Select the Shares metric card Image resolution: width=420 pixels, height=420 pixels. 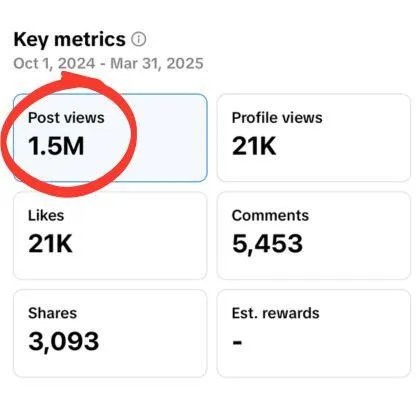[x=110, y=333]
